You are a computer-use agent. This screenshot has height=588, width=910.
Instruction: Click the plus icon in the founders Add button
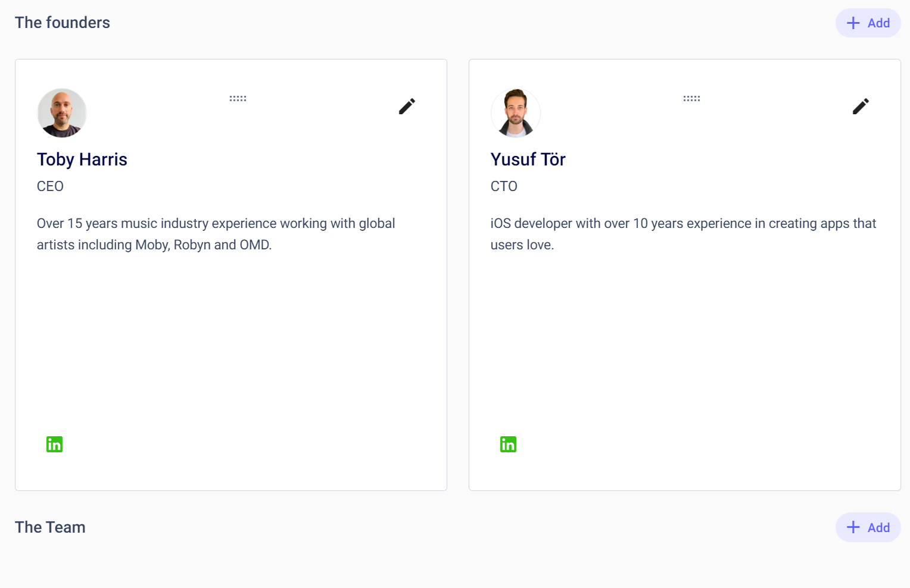pyautogui.click(x=853, y=23)
